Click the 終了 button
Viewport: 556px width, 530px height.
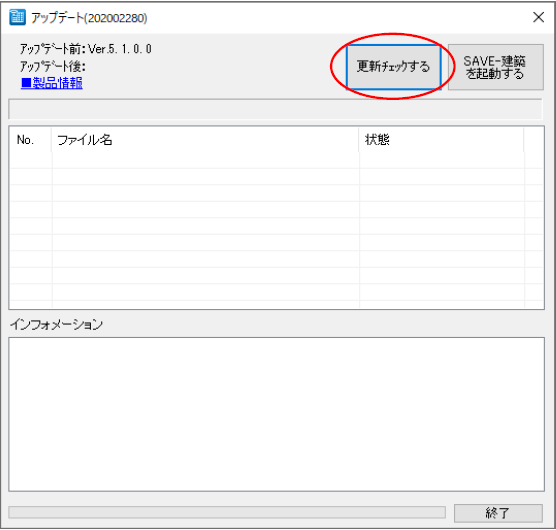498,513
